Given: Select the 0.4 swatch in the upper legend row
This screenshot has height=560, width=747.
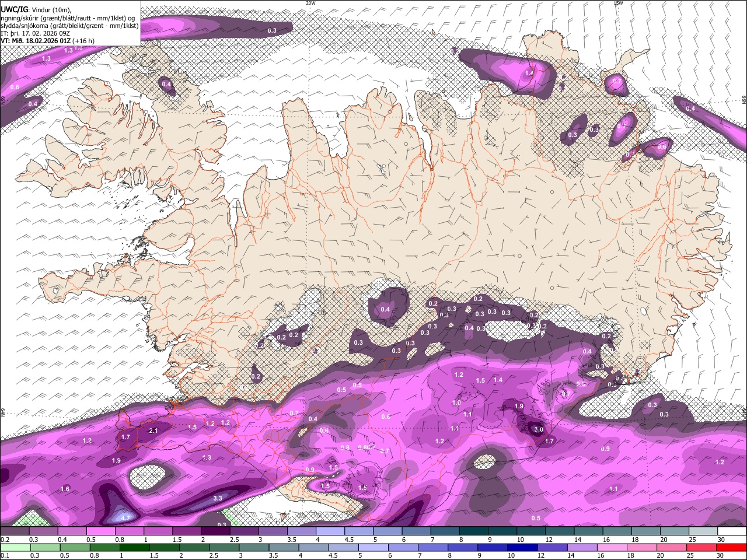Looking at the screenshot, I should pyautogui.click(x=72, y=531).
